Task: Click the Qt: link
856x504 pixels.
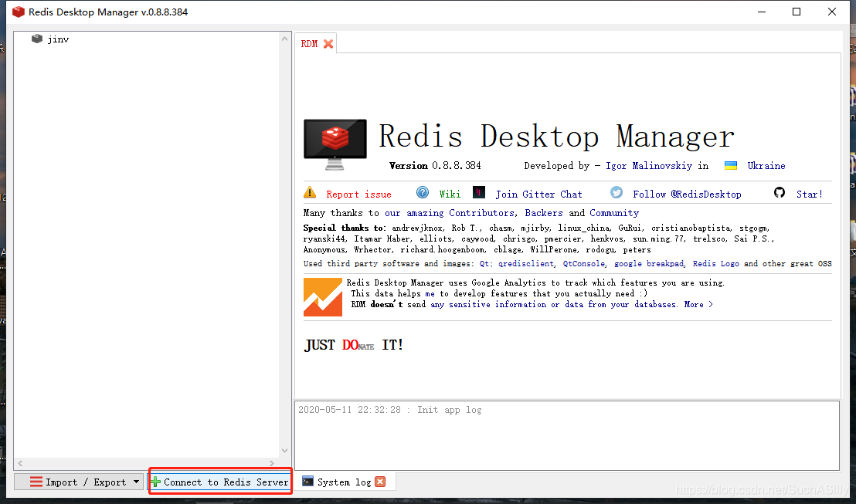Action: [484, 263]
